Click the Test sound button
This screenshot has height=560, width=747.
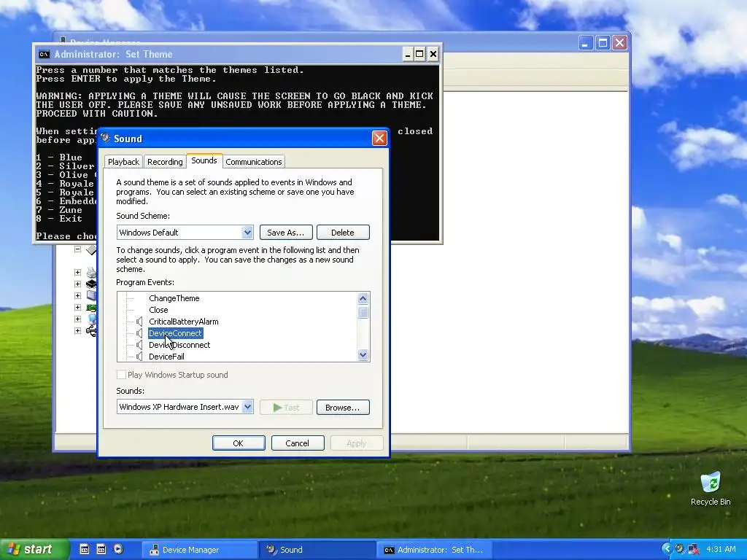[286, 407]
